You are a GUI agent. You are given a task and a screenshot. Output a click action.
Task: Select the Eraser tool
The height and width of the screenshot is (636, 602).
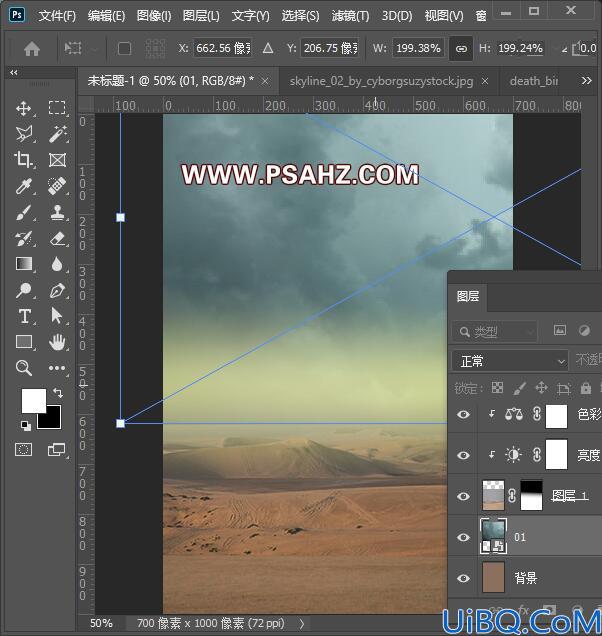tap(57, 238)
